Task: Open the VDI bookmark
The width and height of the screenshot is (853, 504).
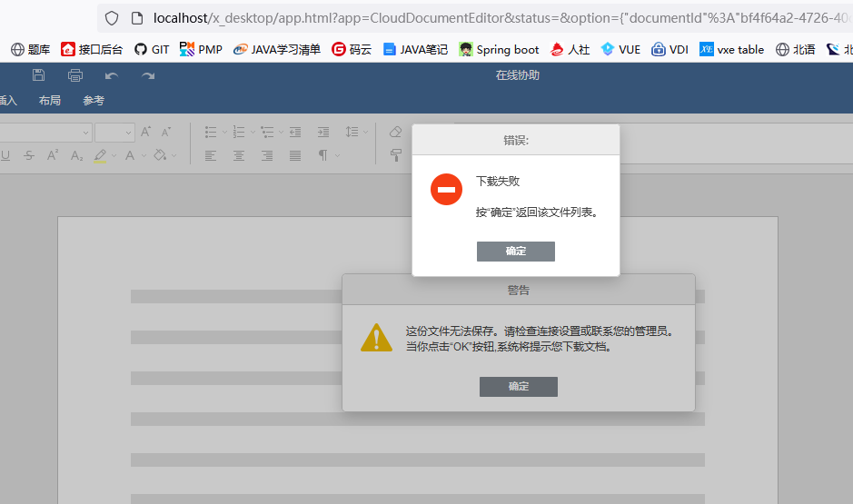Action: (x=670, y=49)
